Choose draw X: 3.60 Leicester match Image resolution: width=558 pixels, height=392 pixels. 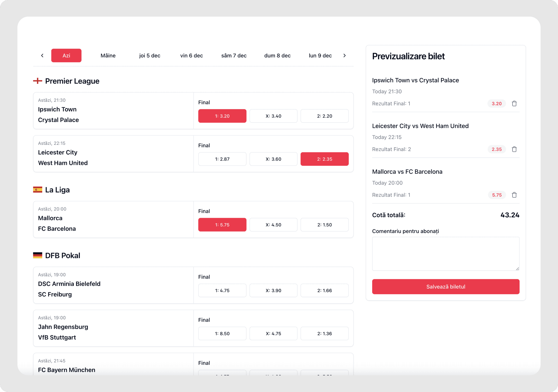273,159
